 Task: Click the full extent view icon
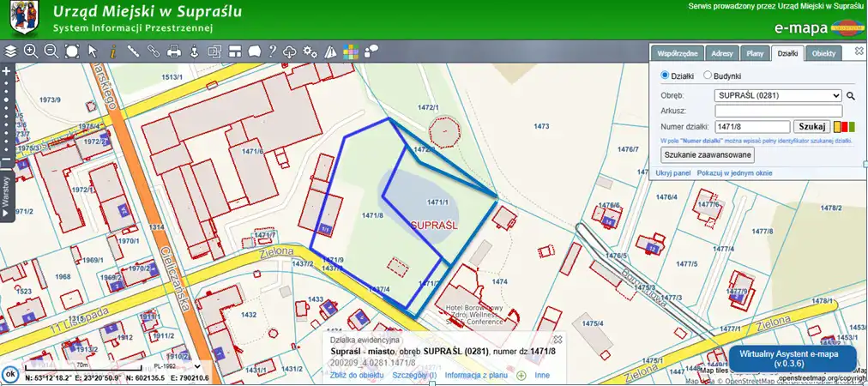click(x=72, y=51)
